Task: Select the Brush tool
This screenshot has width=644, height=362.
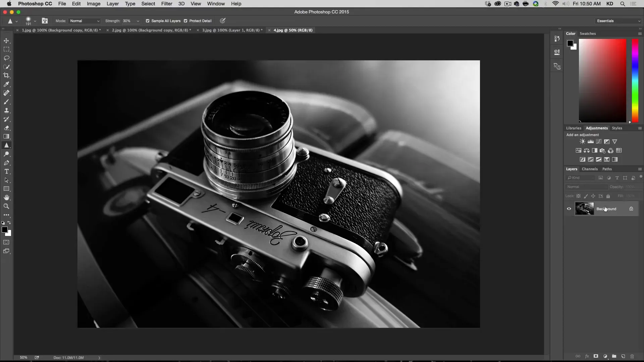Action: coord(6,102)
